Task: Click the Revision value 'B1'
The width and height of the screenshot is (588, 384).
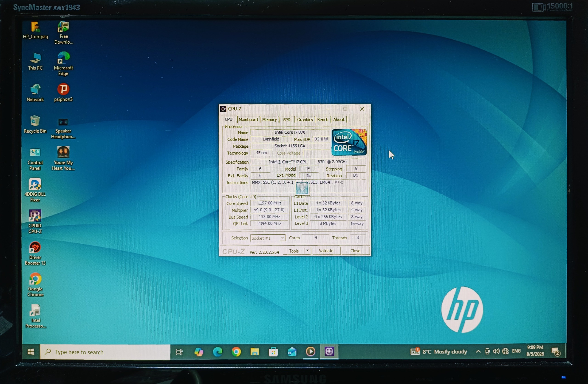Action: tap(356, 175)
